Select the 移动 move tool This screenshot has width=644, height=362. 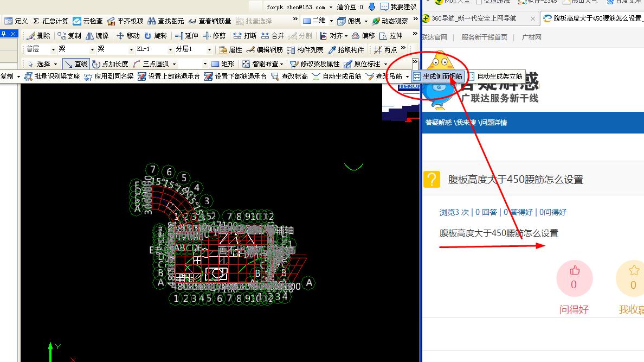tap(128, 36)
